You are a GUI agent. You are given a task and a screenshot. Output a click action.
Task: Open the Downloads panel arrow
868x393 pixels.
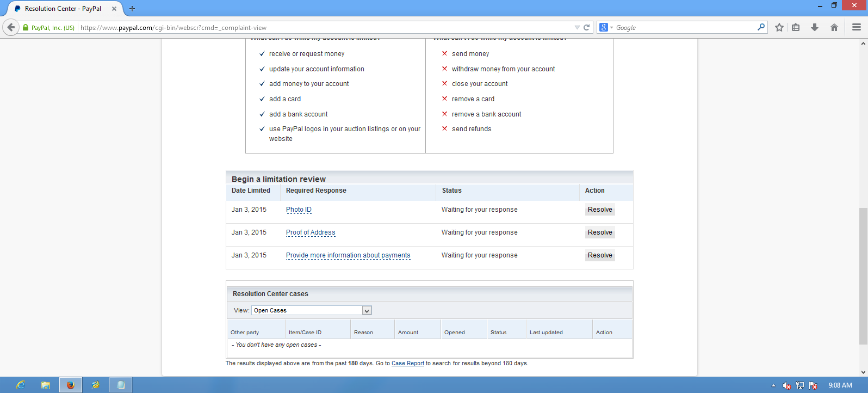(x=815, y=27)
